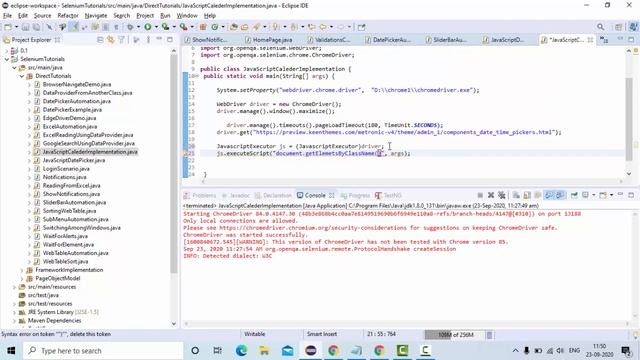Click the Windows Start button
The width and height of the screenshot is (640, 360).
tap(11, 350)
